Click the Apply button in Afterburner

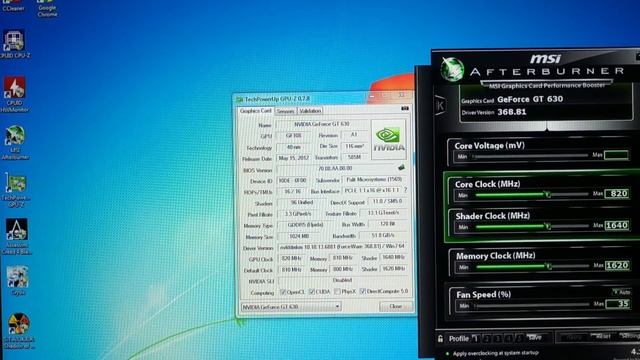point(574,337)
